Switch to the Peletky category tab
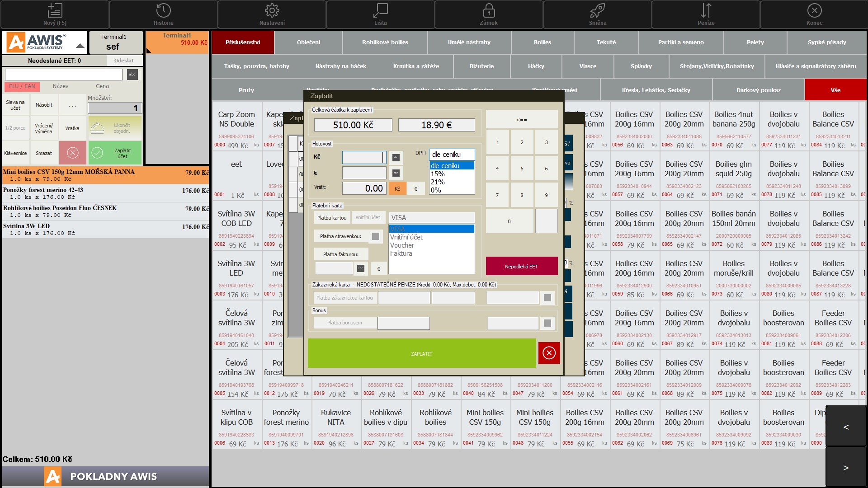 point(755,42)
